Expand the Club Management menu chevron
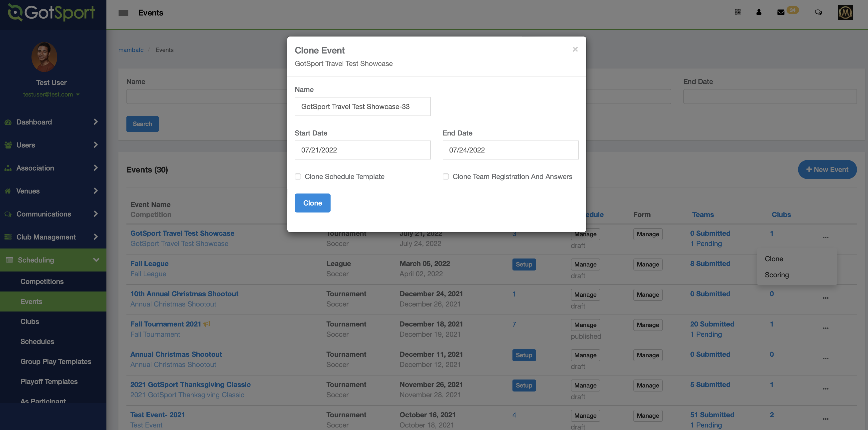The width and height of the screenshot is (868, 430). pos(96,237)
